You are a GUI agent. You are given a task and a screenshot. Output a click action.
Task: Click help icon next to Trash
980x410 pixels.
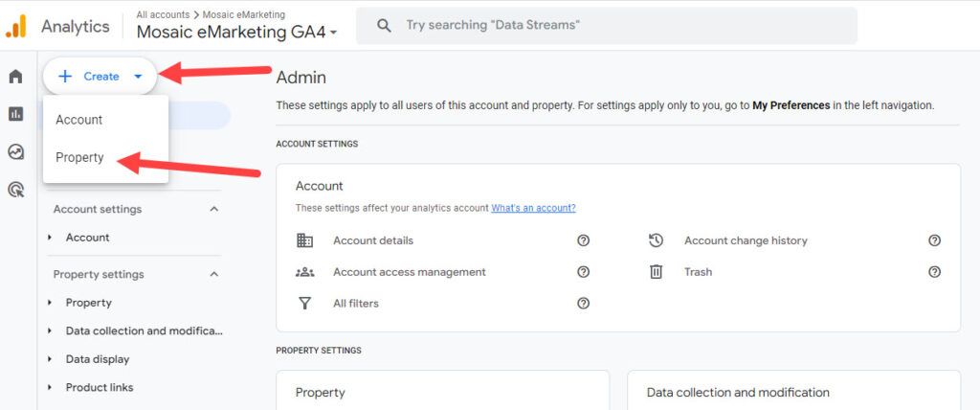[935, 272]
